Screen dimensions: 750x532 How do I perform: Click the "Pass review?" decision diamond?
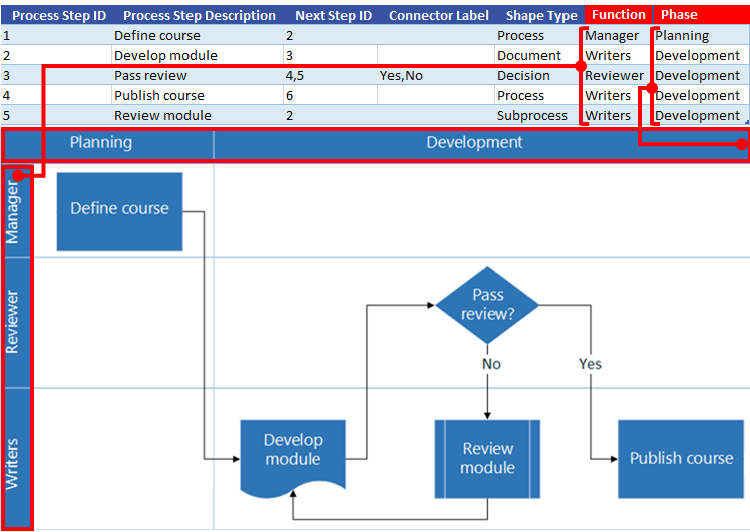[x=487, y=305]
